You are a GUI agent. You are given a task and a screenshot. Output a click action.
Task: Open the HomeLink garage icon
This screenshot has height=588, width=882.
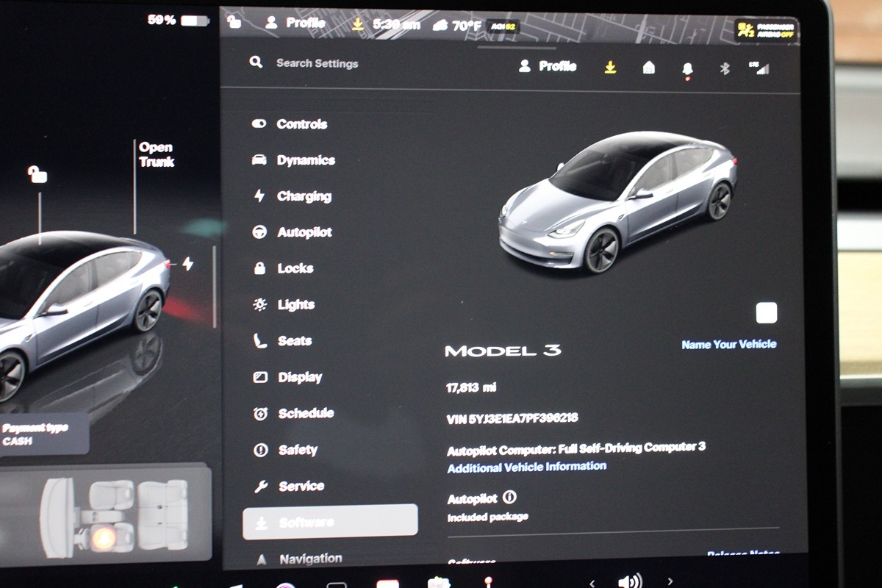648,68
